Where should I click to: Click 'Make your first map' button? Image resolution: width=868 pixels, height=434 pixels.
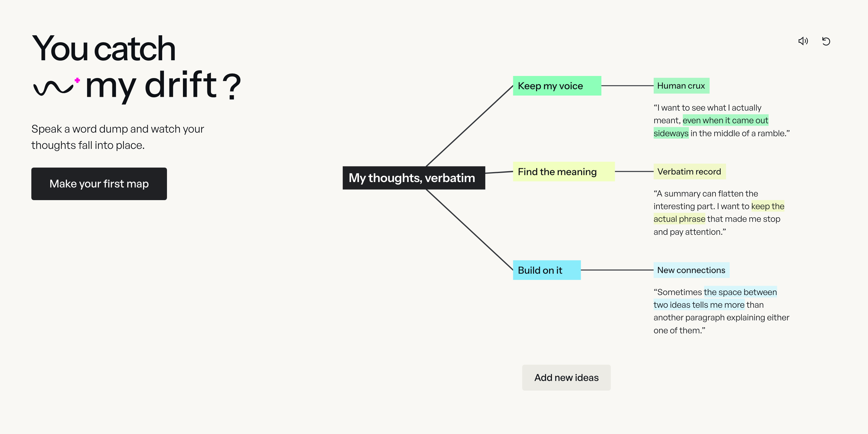[x=99, y=184]
